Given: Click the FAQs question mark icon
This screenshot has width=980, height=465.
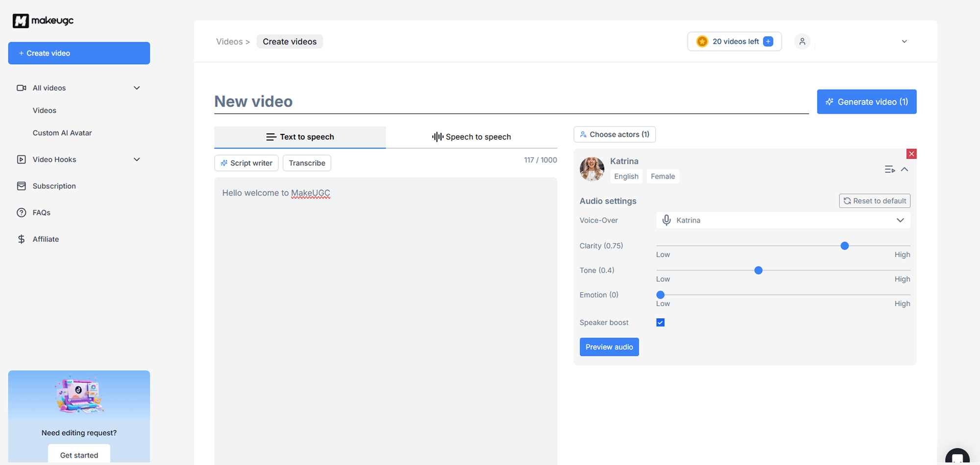Looking at the screenshot, I should [21, 212].
